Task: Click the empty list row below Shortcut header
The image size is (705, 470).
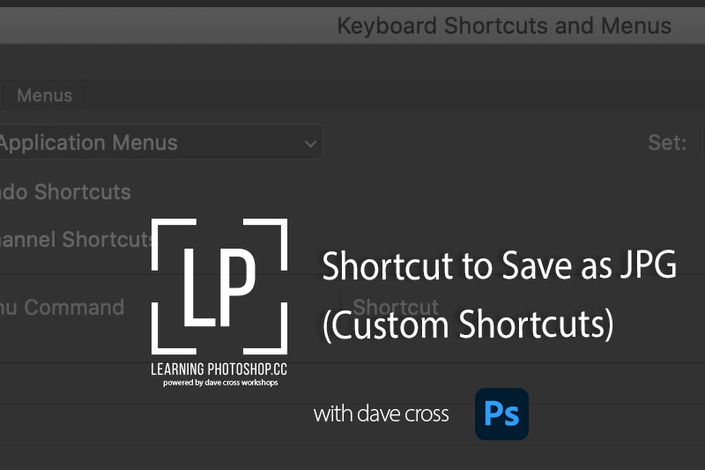Action: point(352,382)
